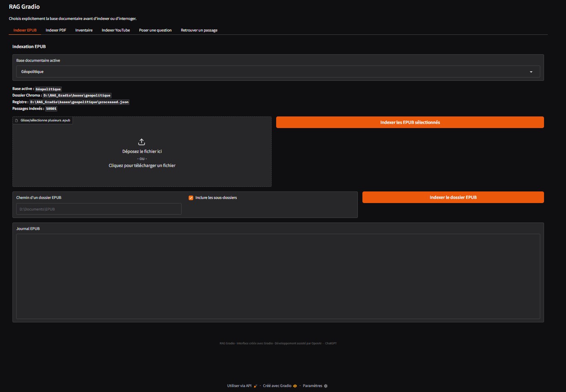Click the ChatGPT text in footer credits

point(331,343)
